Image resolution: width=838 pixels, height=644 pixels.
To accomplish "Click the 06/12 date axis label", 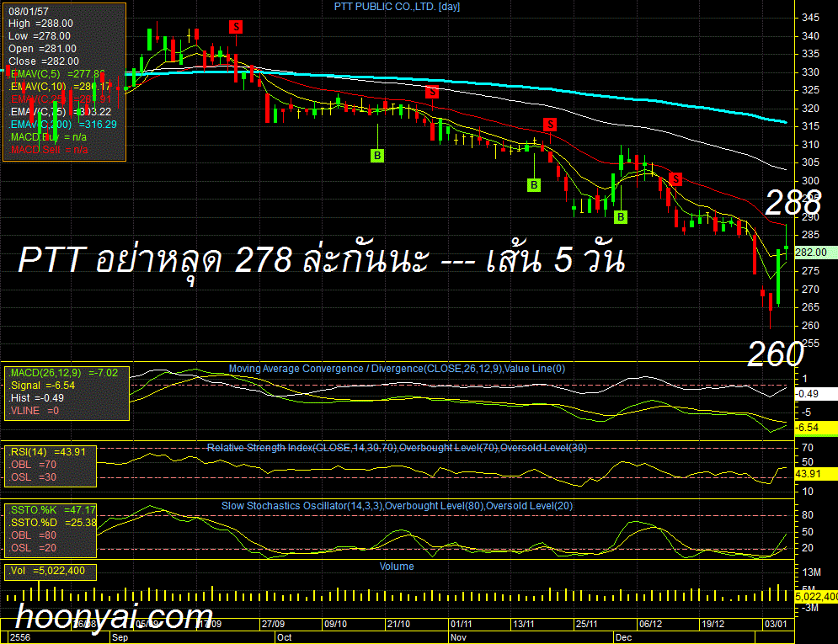I will [x=650, y=625].
